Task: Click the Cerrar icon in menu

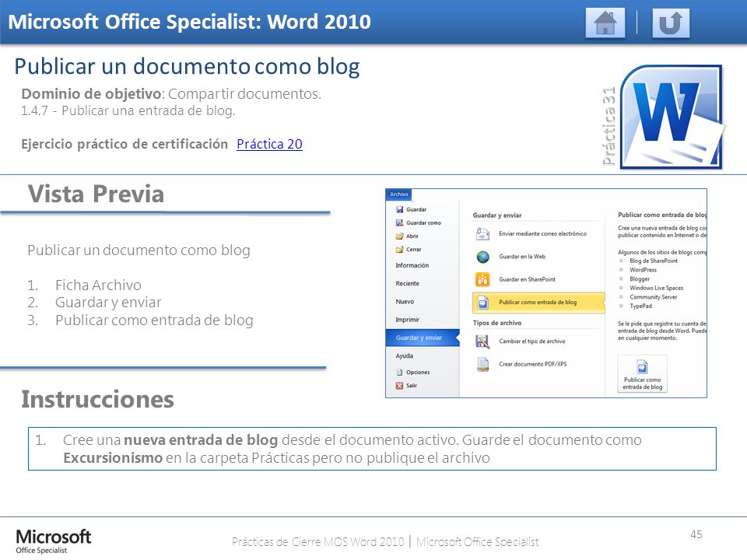Action: pyautogui.click(x=400, y=250)
